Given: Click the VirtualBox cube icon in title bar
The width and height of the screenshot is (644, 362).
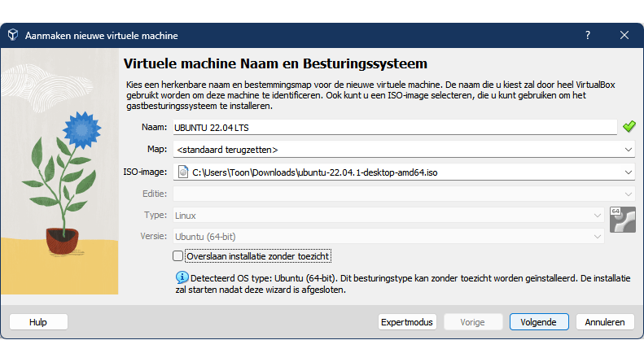Looking at the screenshot, I should (14, 35).
